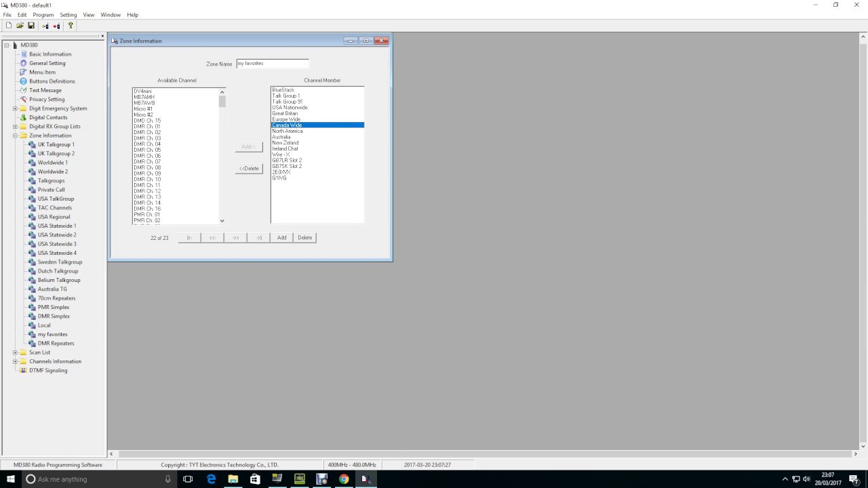
Task: Open the Program menu
Action: click(43, 14)
